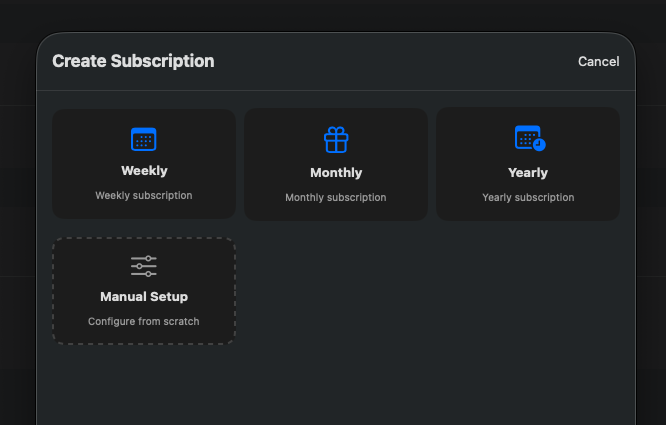Click the Yearly calendar clock icon

pyautogui.click(x=530, y=138)
